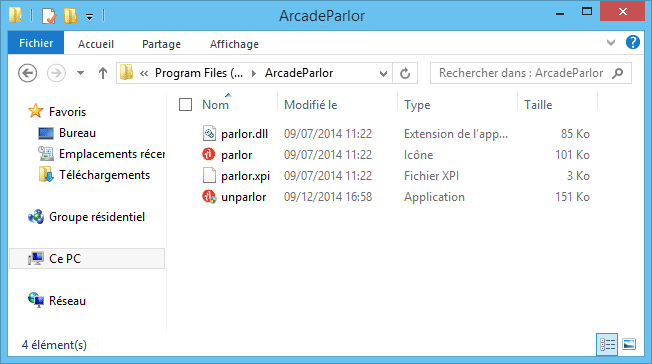This screenshot has height=364, width=652.
Task: Open Réseau in navigation pane
Action: (x=67, y=301)
